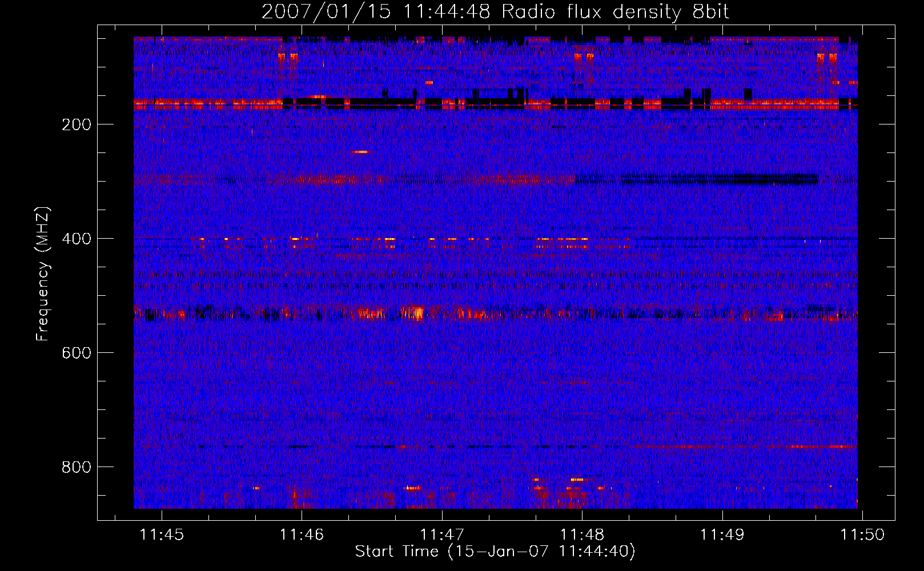Click the 800 frequency tick label
Image resolution: width=924 pixels, height=571 pixels.
(77, 467)
